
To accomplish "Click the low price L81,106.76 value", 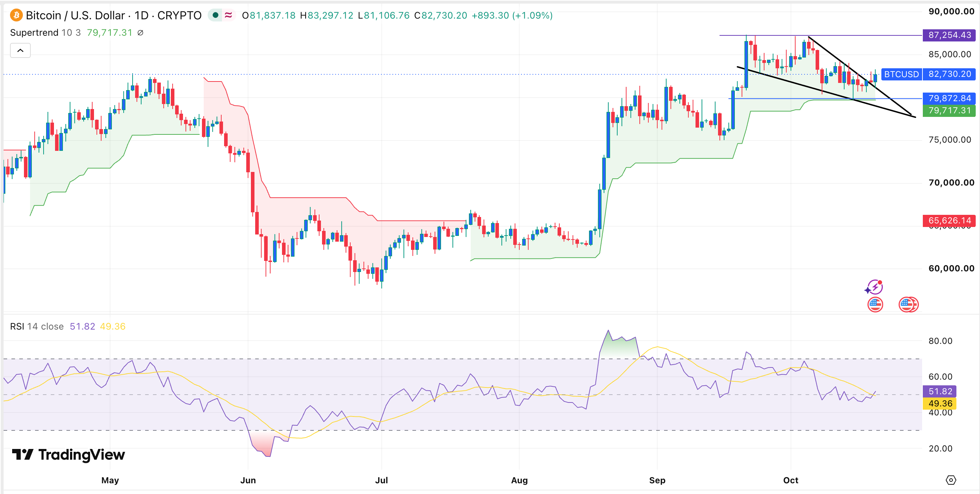I will 383,15.
